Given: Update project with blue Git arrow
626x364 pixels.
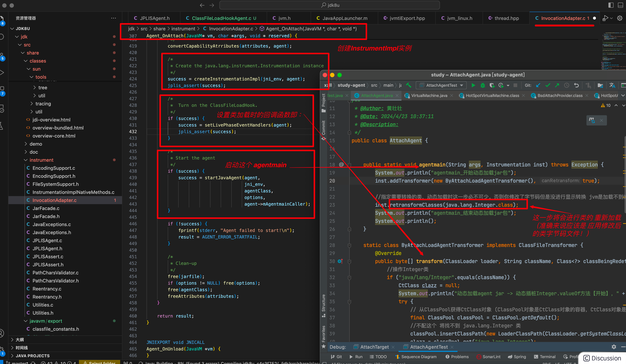Looking at the screenshot, I should pos(538,85).
